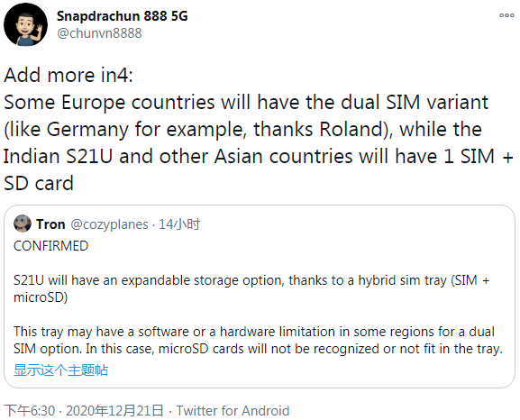Open the tweet's three-dot more menu
The image size is (520, 420).
[506, 15]
